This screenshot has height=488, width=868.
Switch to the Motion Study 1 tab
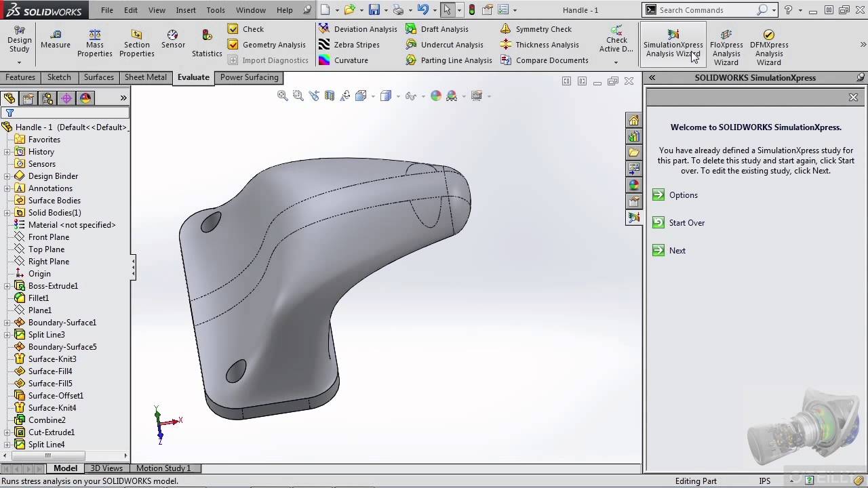coord(163,468)
